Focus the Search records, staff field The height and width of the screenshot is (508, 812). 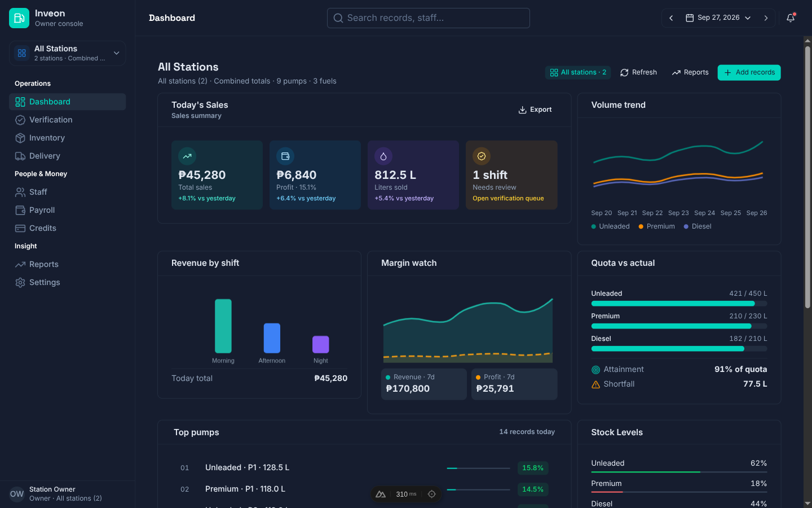coord(429,18)
